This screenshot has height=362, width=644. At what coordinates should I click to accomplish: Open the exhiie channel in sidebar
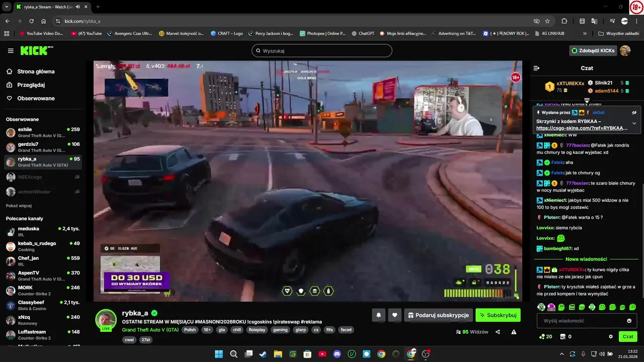pyautogui.click(x=43, y=132)
